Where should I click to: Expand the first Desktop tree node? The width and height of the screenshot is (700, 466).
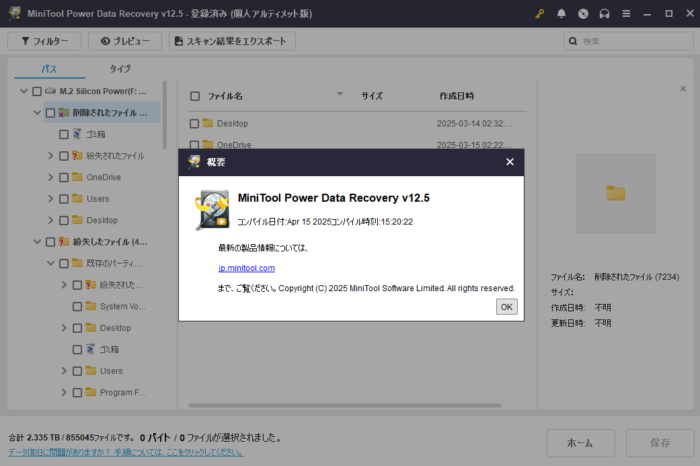point(50,220)
